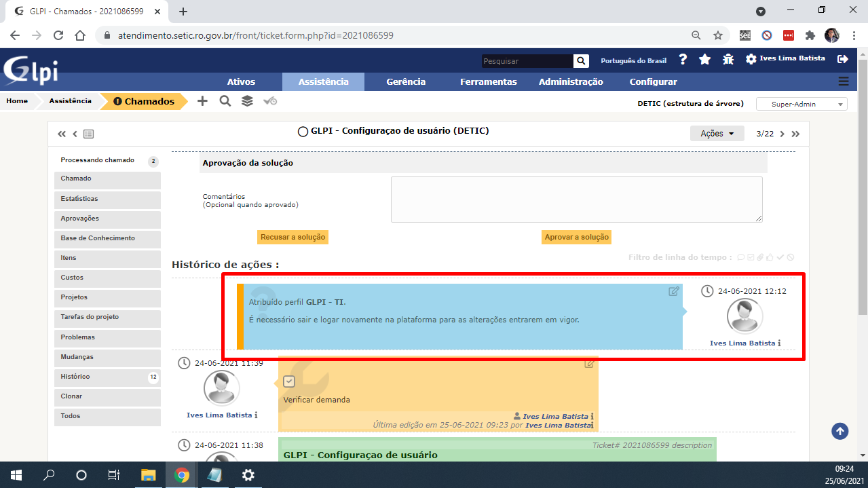Select the Todos sidebar tab
The width and height of the screenshot is (868, 488).
point(107,417)
